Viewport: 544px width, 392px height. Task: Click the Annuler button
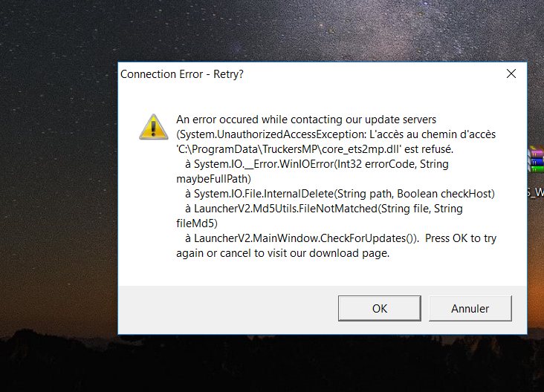[470, 308]
